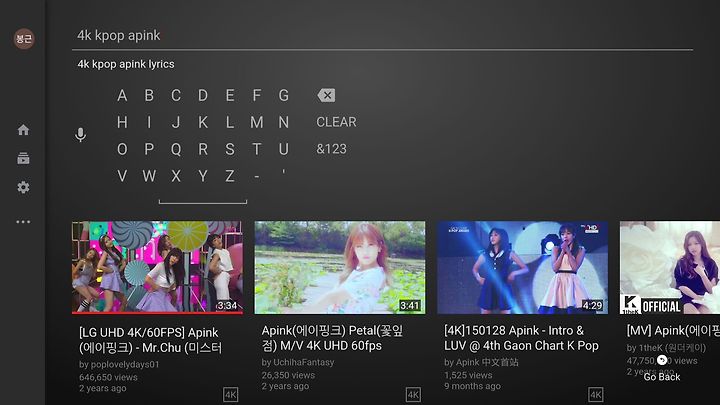Click 4K badge under Intro & LUV video
720x405 pixels.
[x=596, y=394]
